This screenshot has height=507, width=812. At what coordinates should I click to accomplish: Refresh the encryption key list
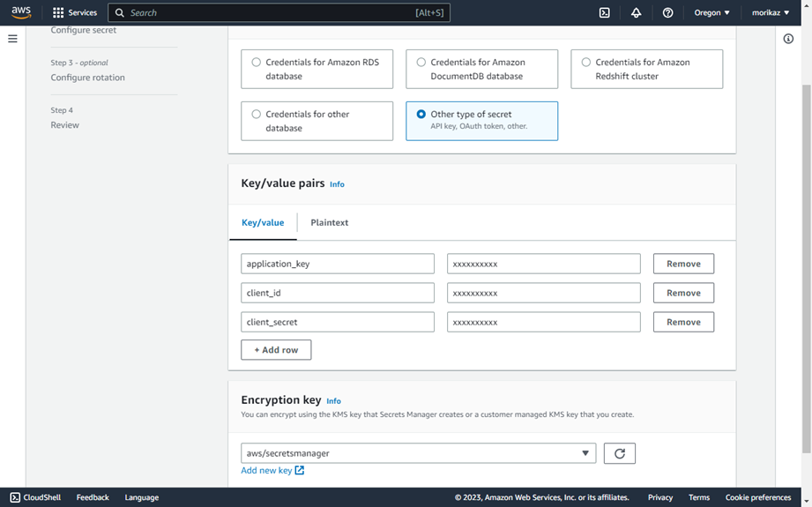click(x=619, y=453)
